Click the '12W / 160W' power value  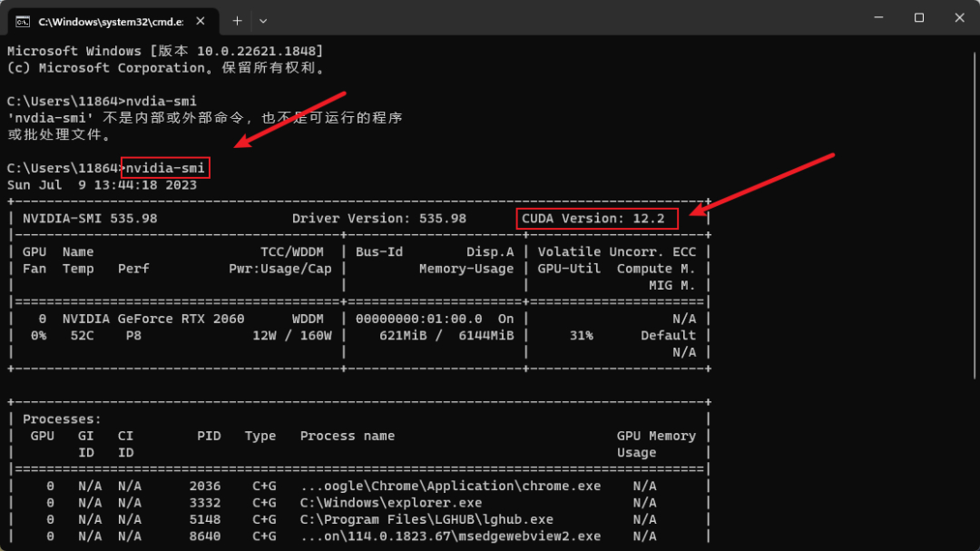pyautogui.click(x=292, y=335)
